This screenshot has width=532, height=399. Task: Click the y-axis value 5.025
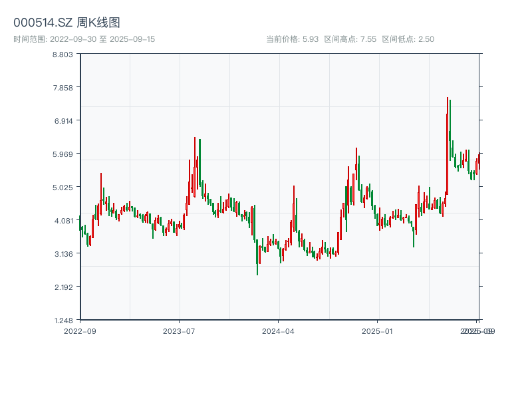tap(63, 188)
